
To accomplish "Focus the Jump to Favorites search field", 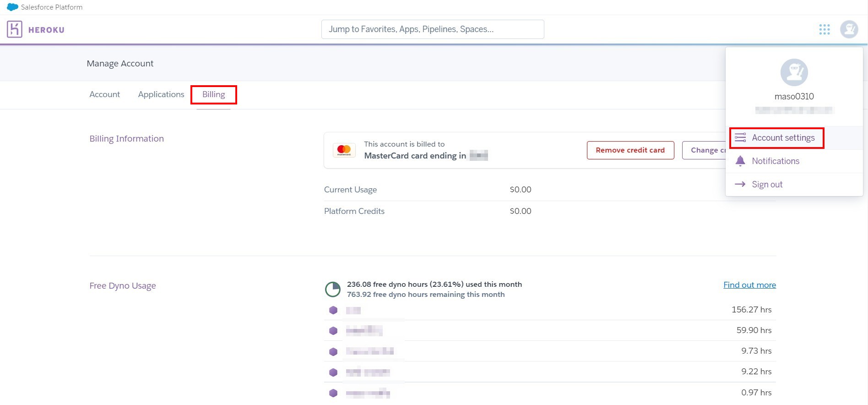I will tap(433, 29).
